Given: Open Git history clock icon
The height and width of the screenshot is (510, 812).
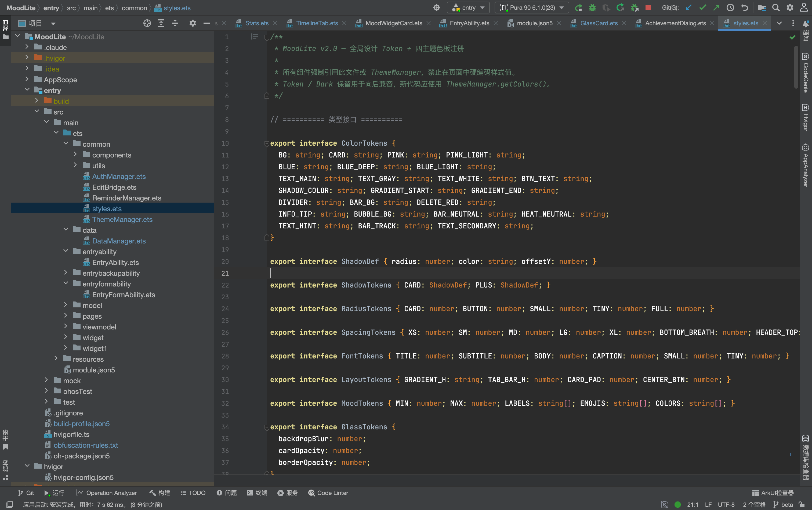Looking at the screenshot, I should pyautogui.click(x=730, y=8).
